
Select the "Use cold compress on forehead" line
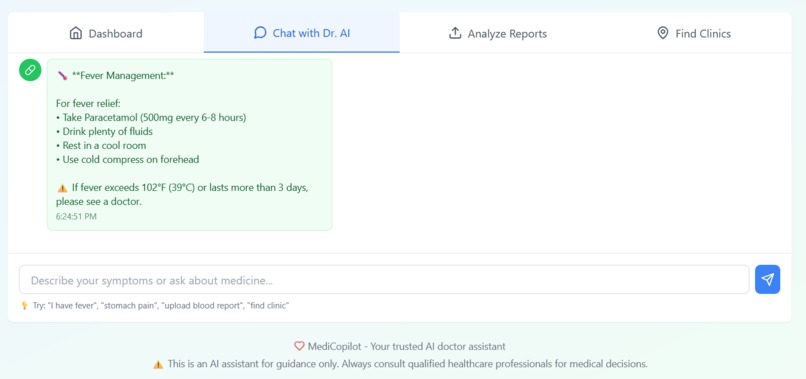tap(127, 159)
